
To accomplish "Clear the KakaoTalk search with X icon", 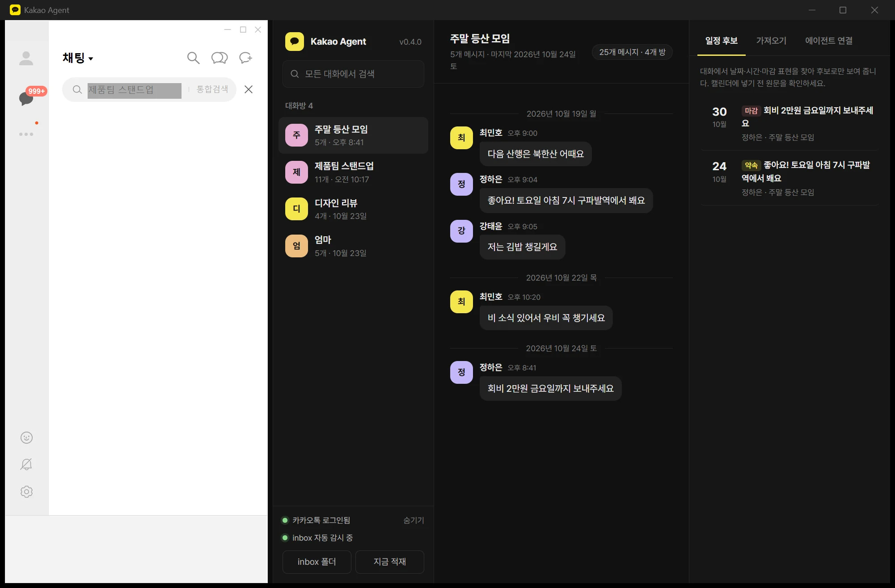I will click(x=249, y=89).
